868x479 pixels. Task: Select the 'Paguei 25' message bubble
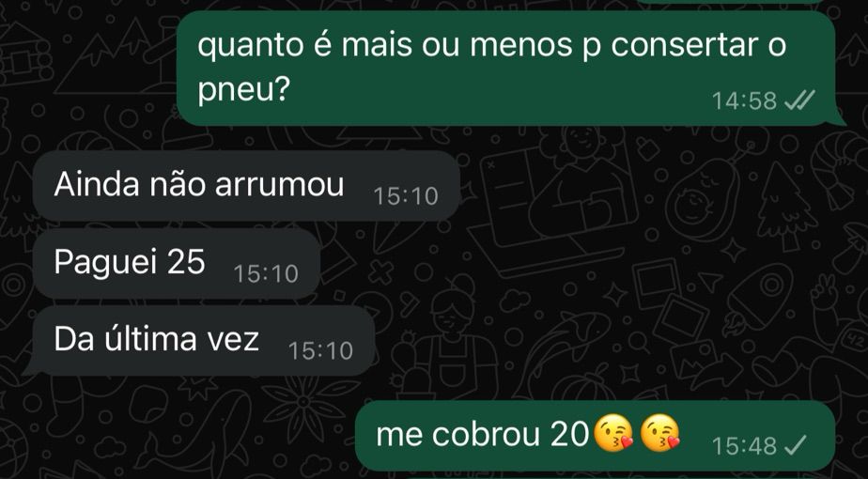click(176, 263)
